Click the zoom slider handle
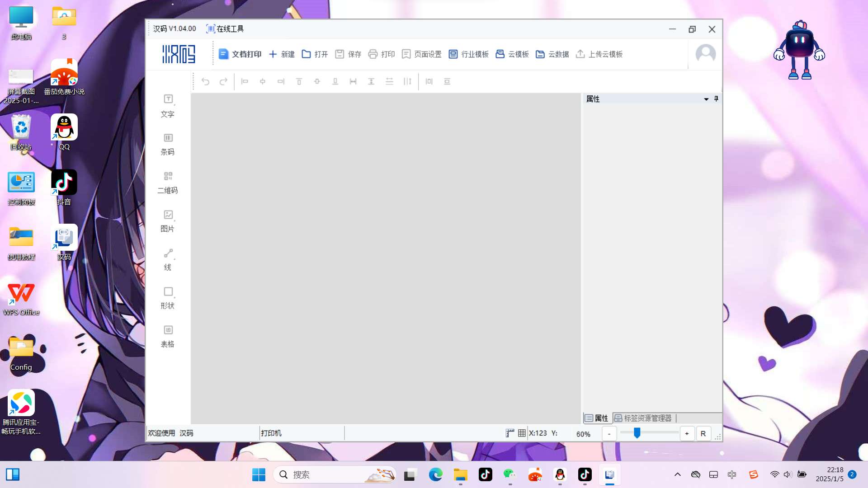This screenshot has width=868, height=488. 637,433
